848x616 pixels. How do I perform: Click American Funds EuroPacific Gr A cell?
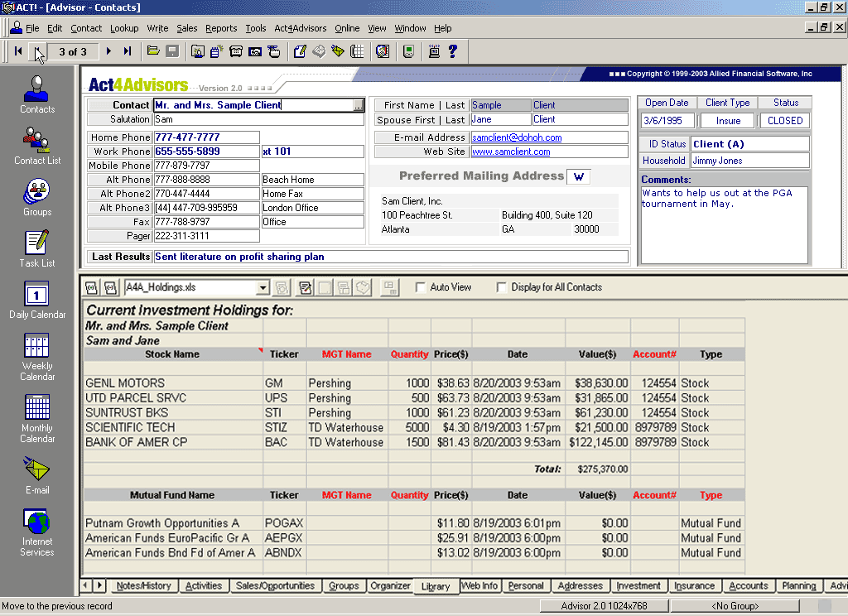[173, 538]
